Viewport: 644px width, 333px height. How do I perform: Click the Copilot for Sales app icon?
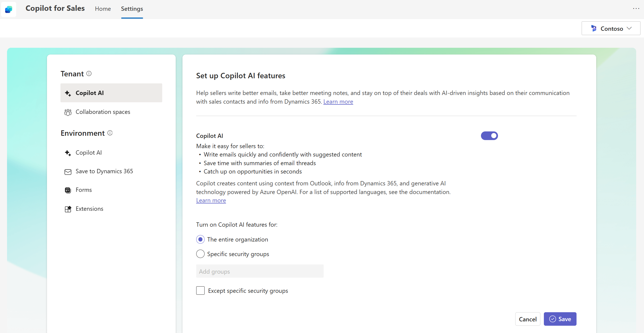8,8
